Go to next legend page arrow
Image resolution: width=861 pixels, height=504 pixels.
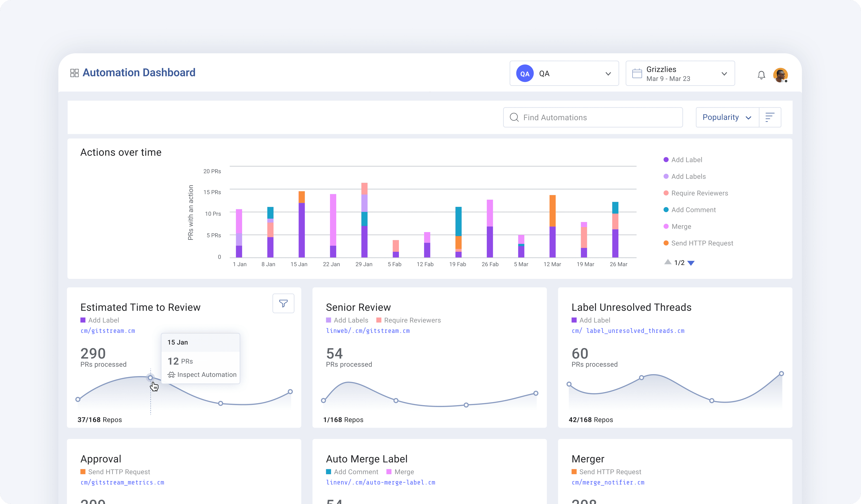pos(691,263)
